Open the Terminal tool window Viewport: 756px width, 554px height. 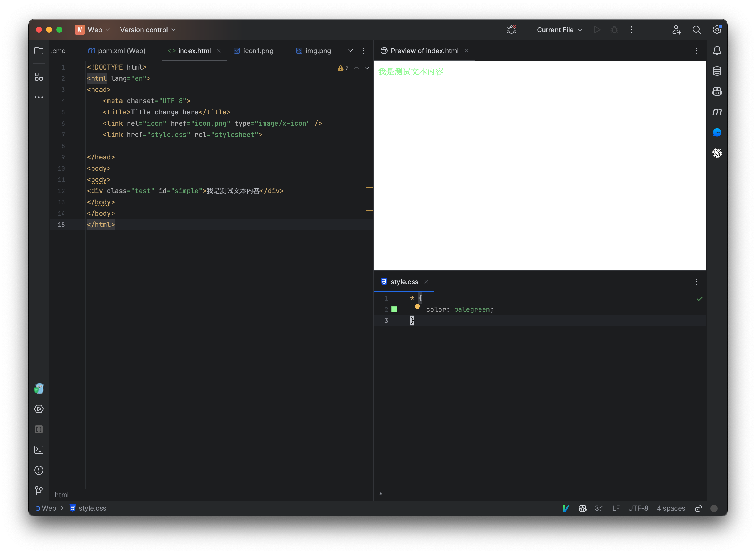click(39, 450)
